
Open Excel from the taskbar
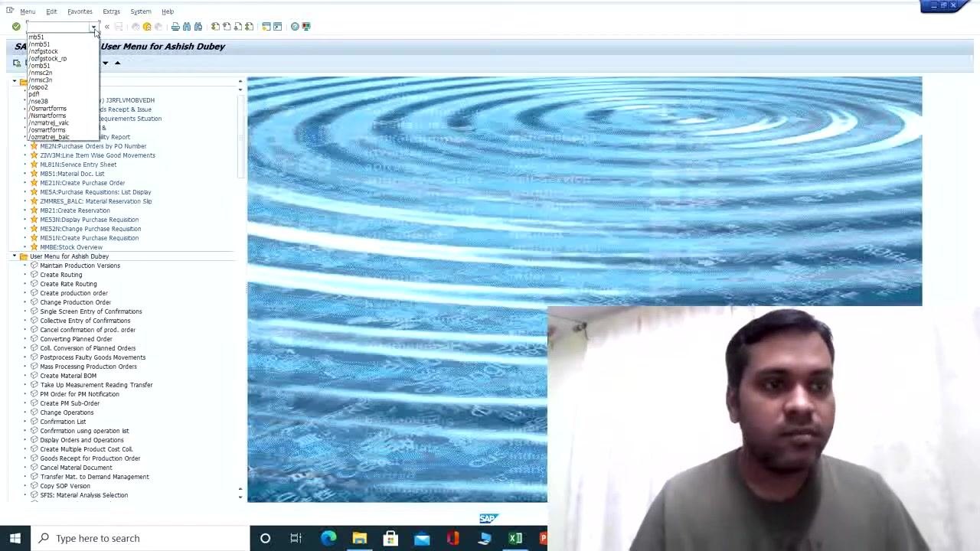click(x=515, y=538)
